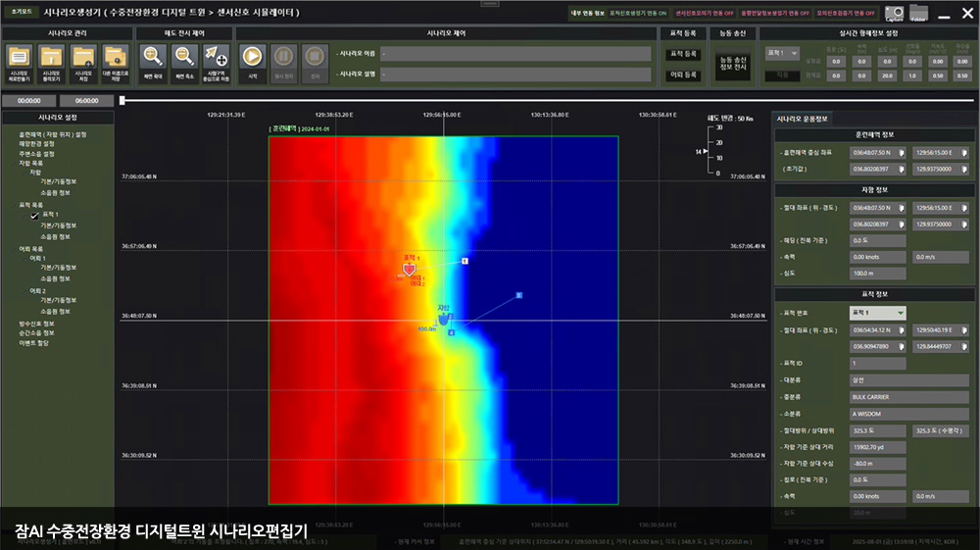Click blue waypoint 5 marker on the map
This screenshot has height=550, width=980.
pyautogui.click(x=518, y=295)
